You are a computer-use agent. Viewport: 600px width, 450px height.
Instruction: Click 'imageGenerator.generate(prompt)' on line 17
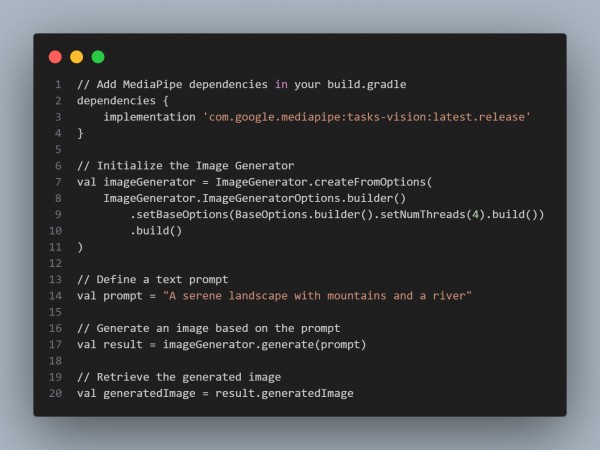tap(264, 344)
